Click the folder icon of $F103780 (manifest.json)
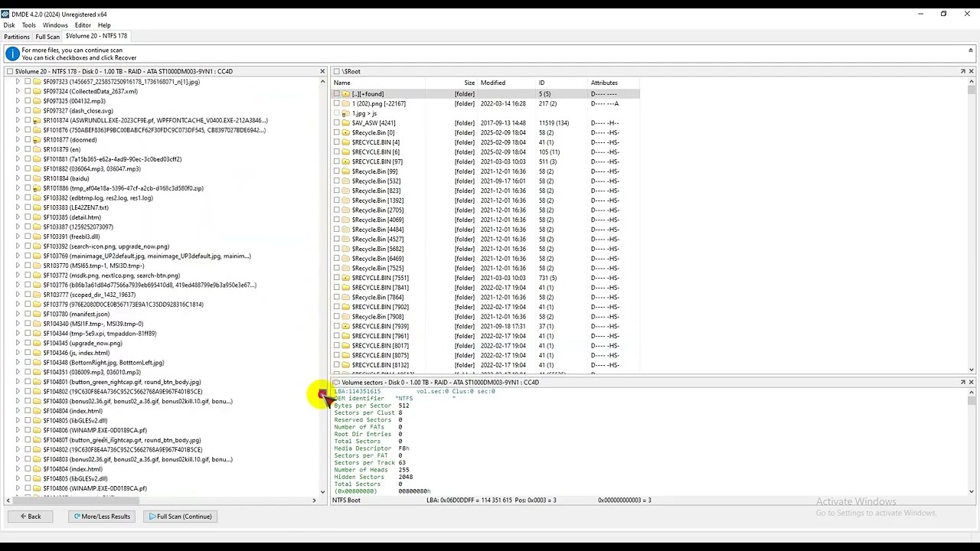The width and height of the screenshot is (980, 551). tap(37, 314)
